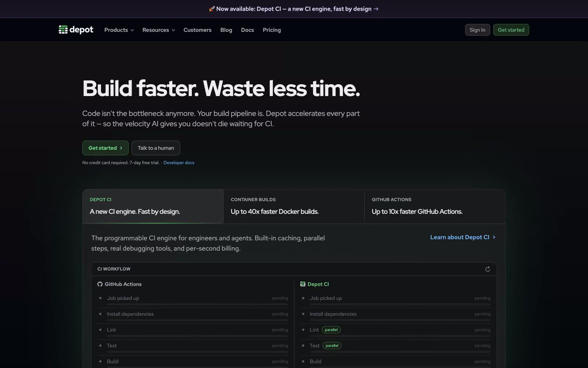Click the parallel badge next to Lint

[331, 330]
